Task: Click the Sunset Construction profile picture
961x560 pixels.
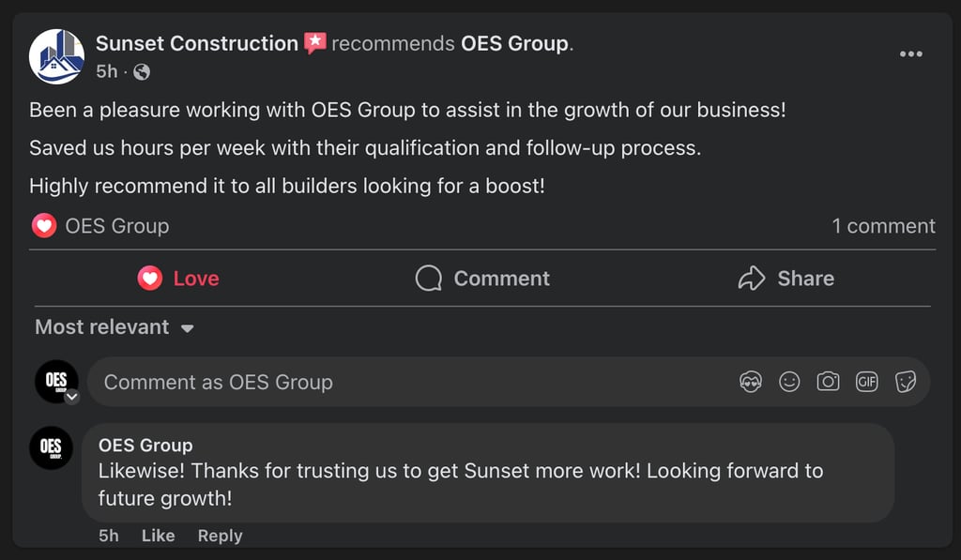Action: (x=56, y=56)
